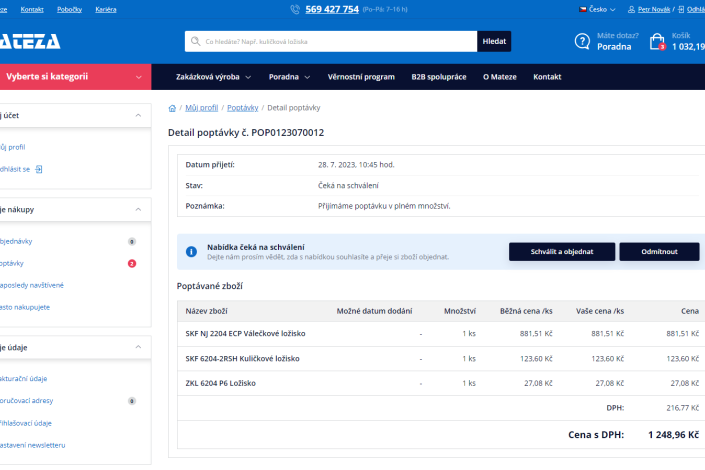Screen dimensions: 705x470
Task: Open the sidebar Poptávky link
Action: pyautogui.click(x=12, y=264)
